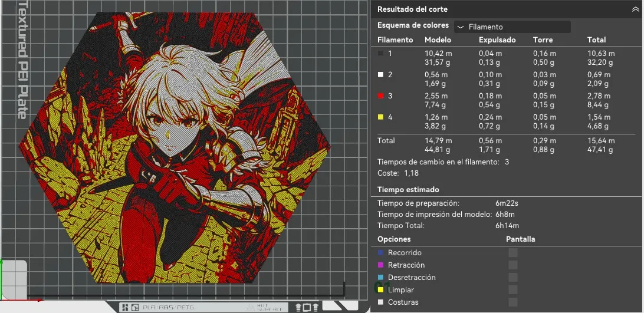This screenshot has height=313, width=644.
Task: Toggle the Costuras display checkbox
Action: pos(513,302)
